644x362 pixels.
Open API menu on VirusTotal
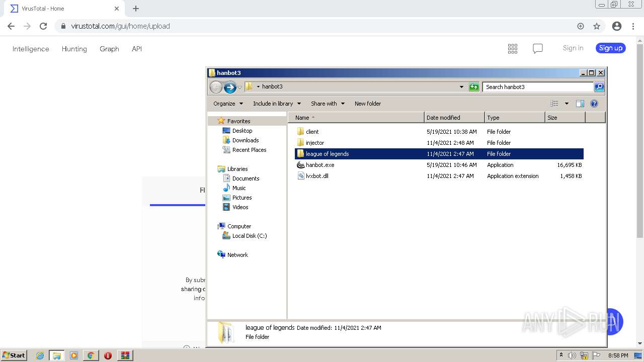click(137, 49)
